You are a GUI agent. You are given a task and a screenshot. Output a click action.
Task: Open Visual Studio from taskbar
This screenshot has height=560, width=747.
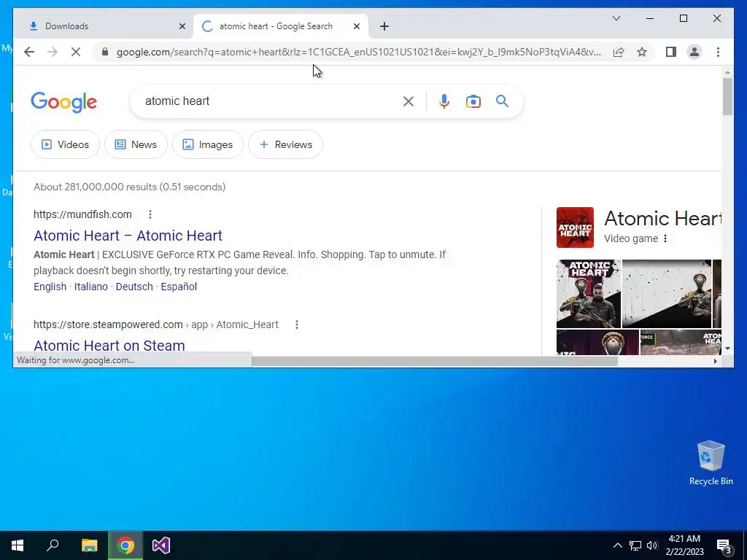pyautogui.click(x=161, y=545)
